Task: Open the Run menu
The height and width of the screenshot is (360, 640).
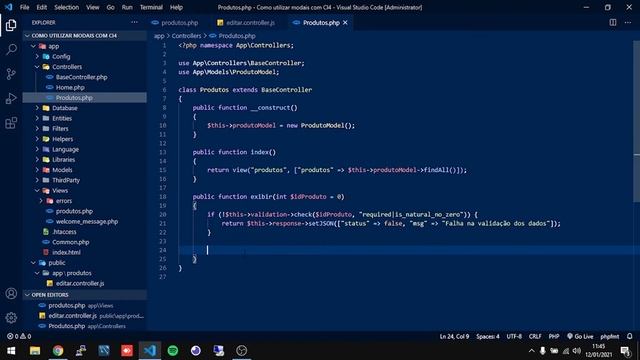Action: pyautogui.click(x=127, y=7)
